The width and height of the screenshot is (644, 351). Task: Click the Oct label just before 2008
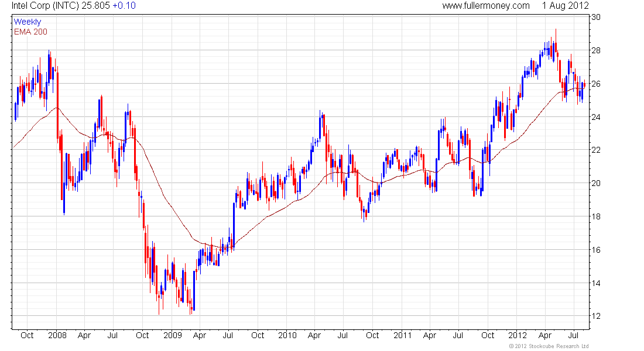click(x=27, y=335)
